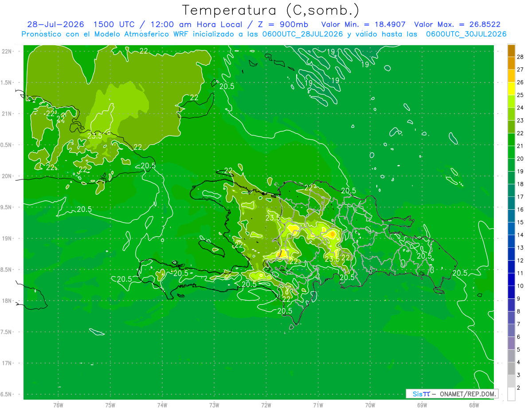Click the colorbar label '28'
Screen dimensions: 532x411
[520, 57]
